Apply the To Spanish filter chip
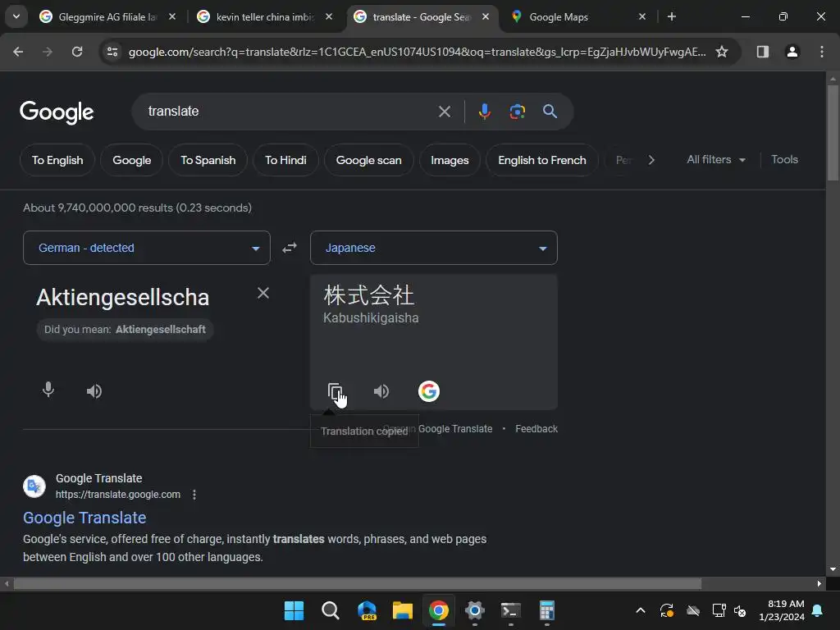This screenshot has height=630, width=840. pos(208,160)
